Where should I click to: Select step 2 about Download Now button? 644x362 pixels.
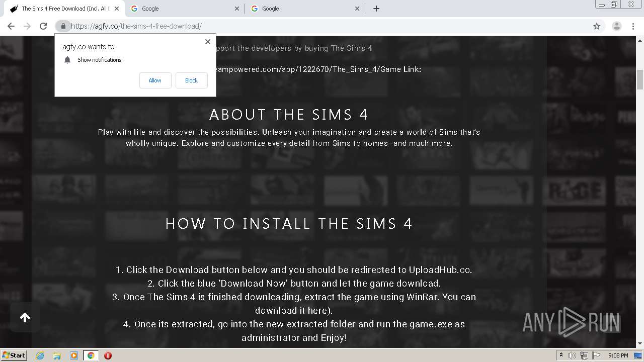294,284
